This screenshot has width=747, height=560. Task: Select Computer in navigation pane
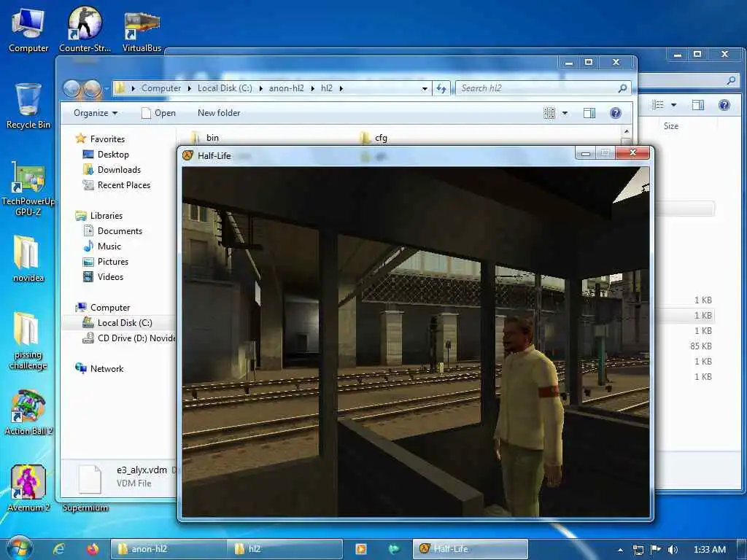point(103,308)
